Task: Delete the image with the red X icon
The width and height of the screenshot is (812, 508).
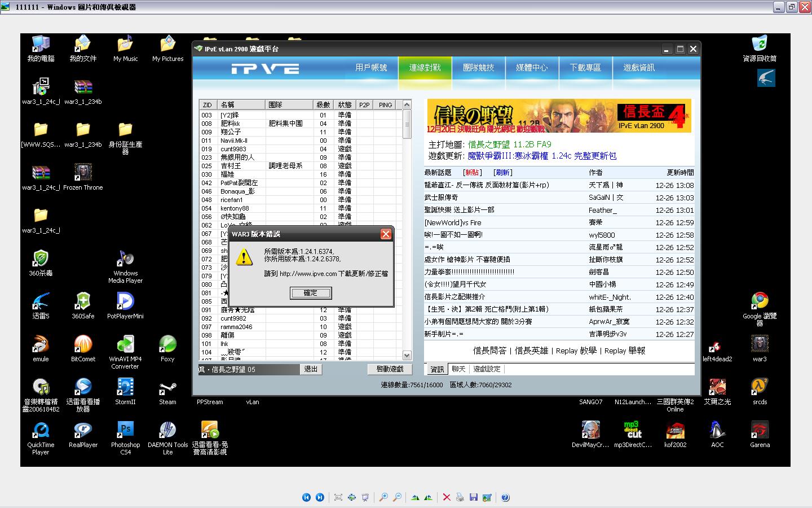Action: tap(447, 497)
